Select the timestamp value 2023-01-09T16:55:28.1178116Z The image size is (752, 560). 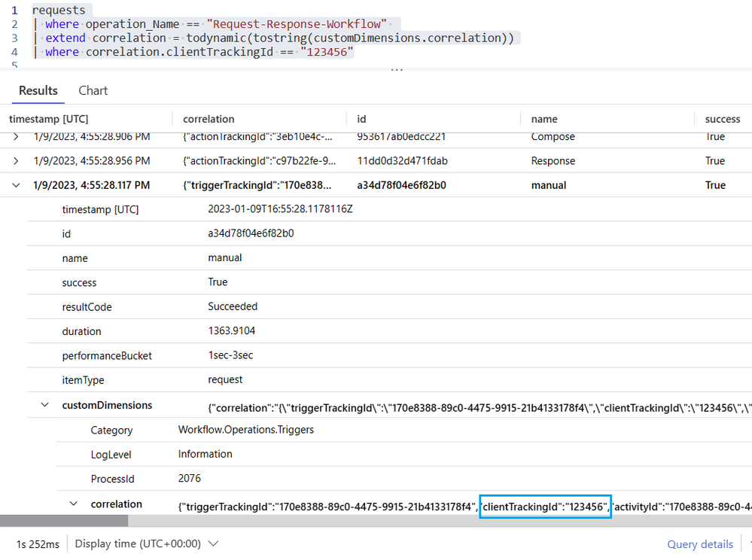point(280,209)
